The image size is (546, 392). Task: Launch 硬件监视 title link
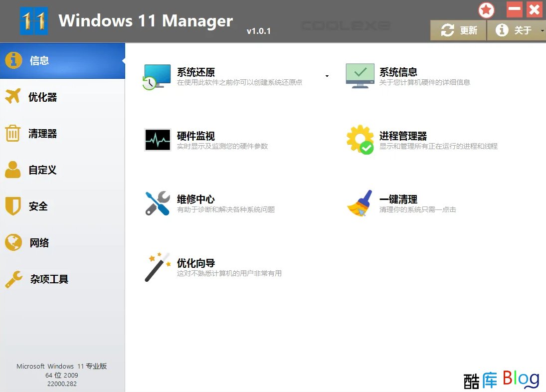[196, 136]
